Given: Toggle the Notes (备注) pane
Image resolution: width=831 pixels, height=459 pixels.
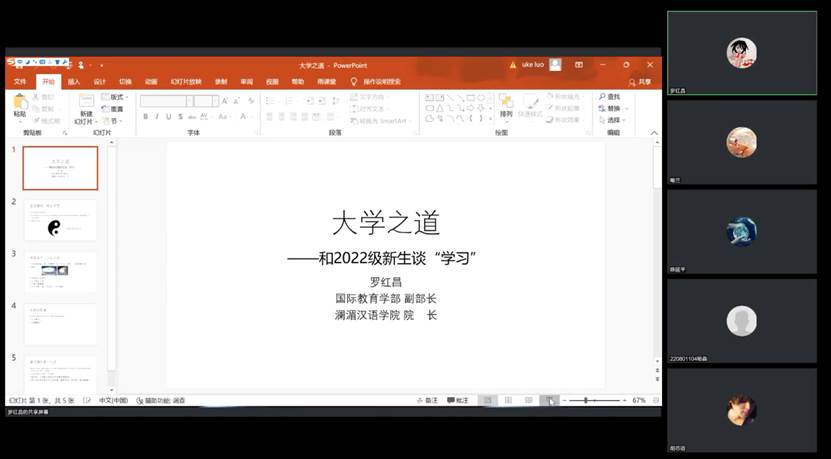Looking at the screenshot, I should click(x=427, y=400).
